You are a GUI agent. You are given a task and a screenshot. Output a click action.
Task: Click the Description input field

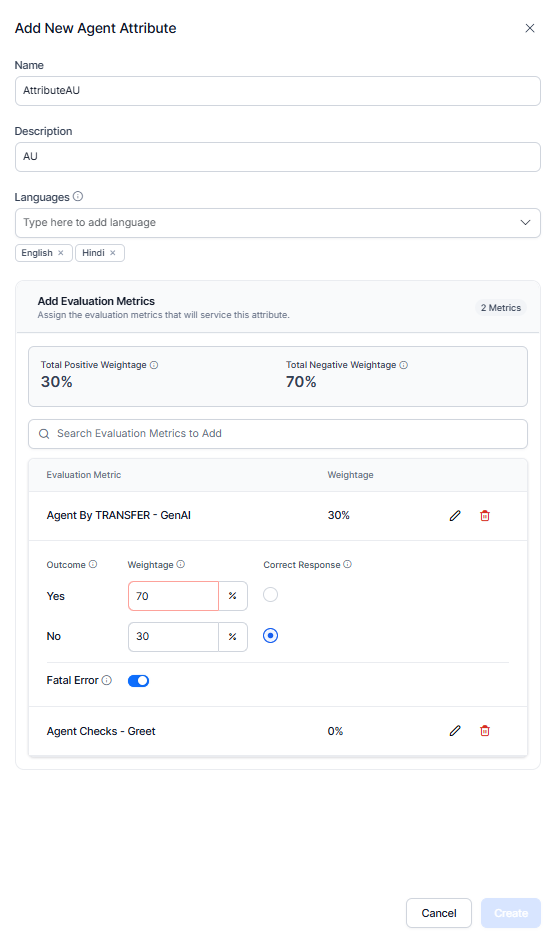[277, 157]
